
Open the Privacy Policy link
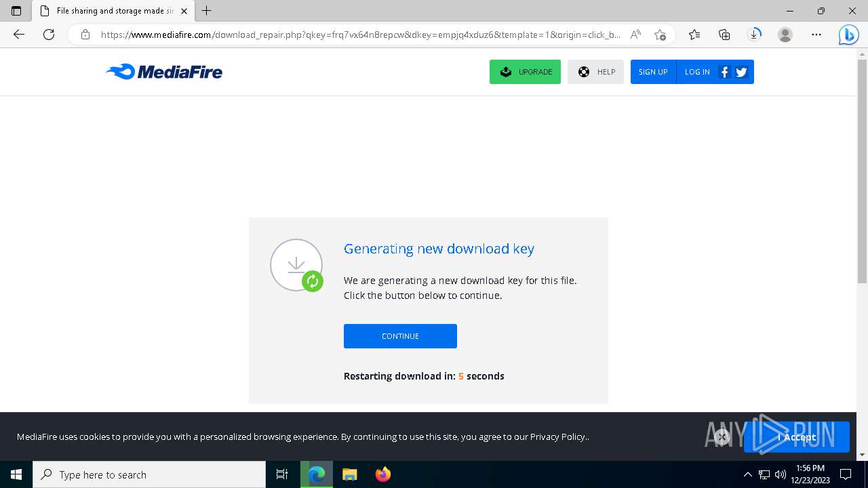click(558, 436)
